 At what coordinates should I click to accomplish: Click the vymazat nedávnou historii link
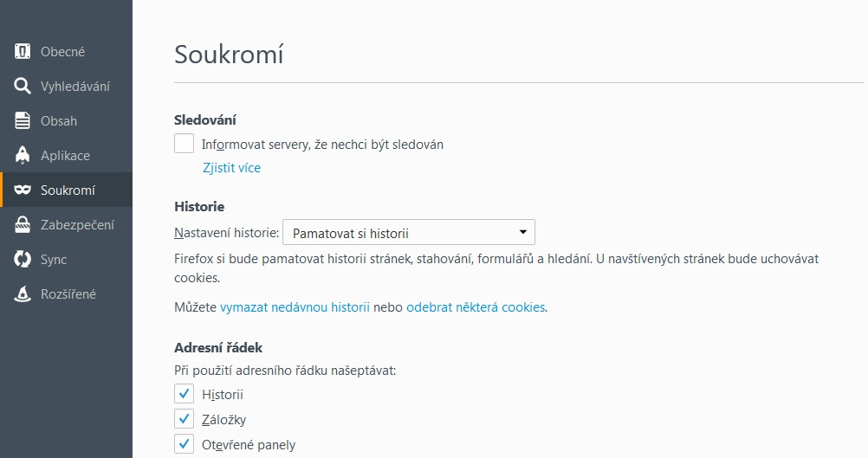[x=295, y=307]
